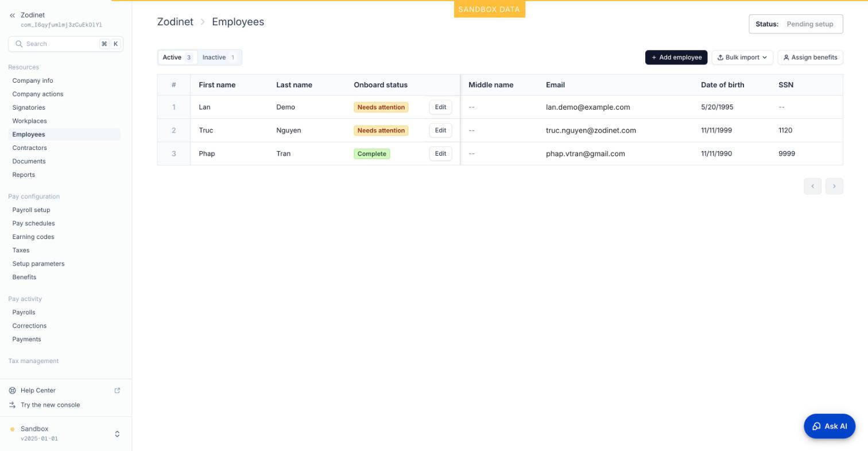
Task: Go to next page of employees
Action: click(834, 186)
